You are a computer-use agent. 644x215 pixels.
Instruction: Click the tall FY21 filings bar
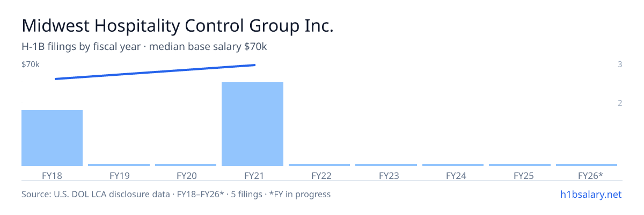point(252,124)
